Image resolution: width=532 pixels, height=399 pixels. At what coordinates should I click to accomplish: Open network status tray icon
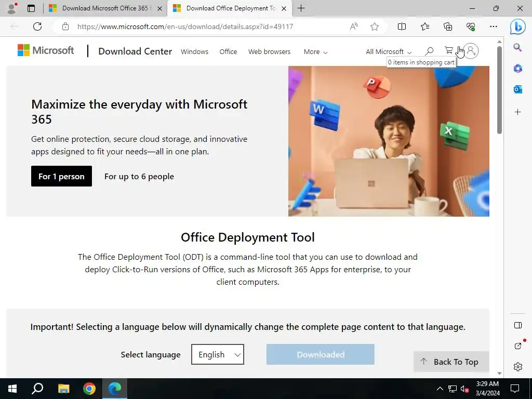coord(453,389)
